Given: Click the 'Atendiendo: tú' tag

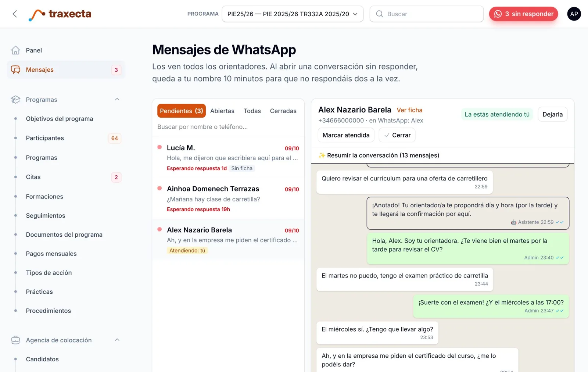Looking at the screenshot, I should point(187,251).
